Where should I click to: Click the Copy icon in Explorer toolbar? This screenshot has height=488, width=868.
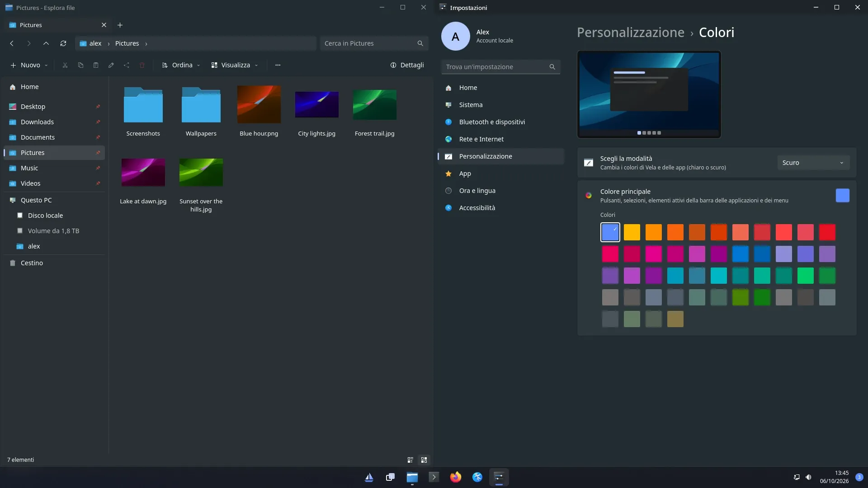click(80, 65)
